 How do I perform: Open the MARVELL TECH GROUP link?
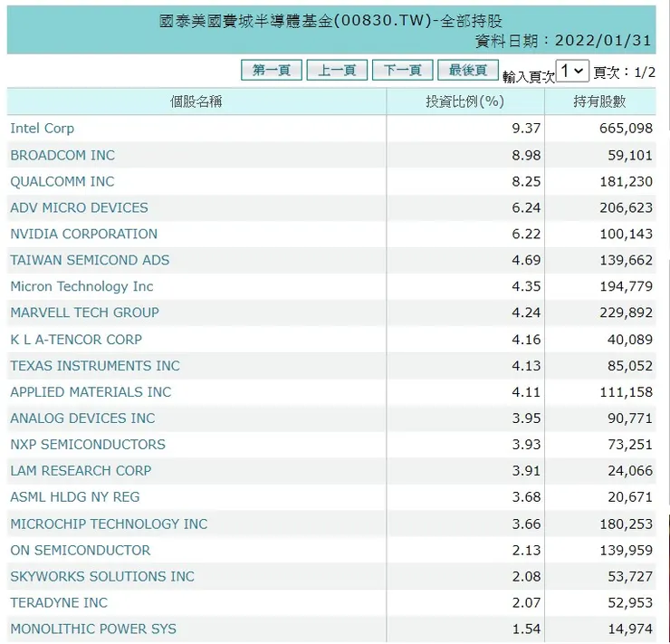[x=84, y=312]
